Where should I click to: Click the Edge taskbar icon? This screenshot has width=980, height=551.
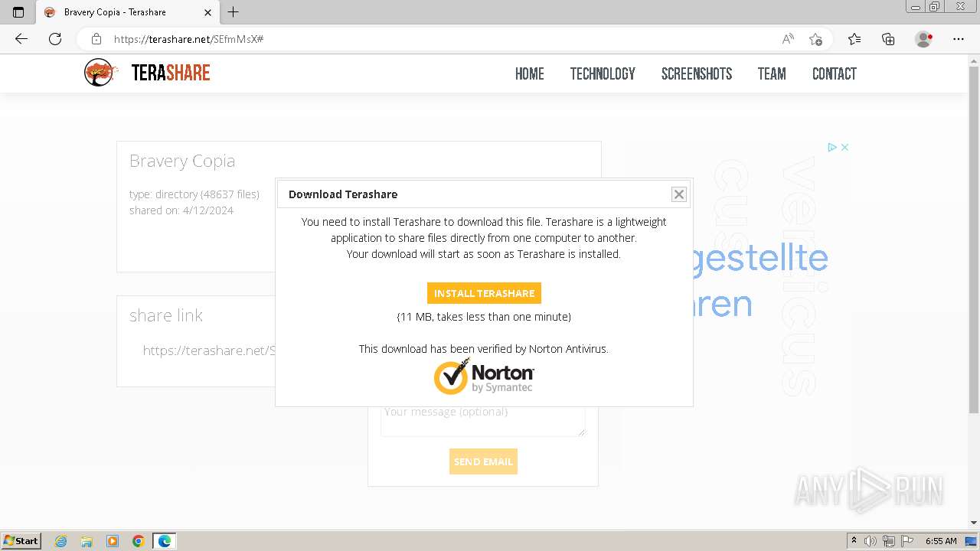point(165,541)
